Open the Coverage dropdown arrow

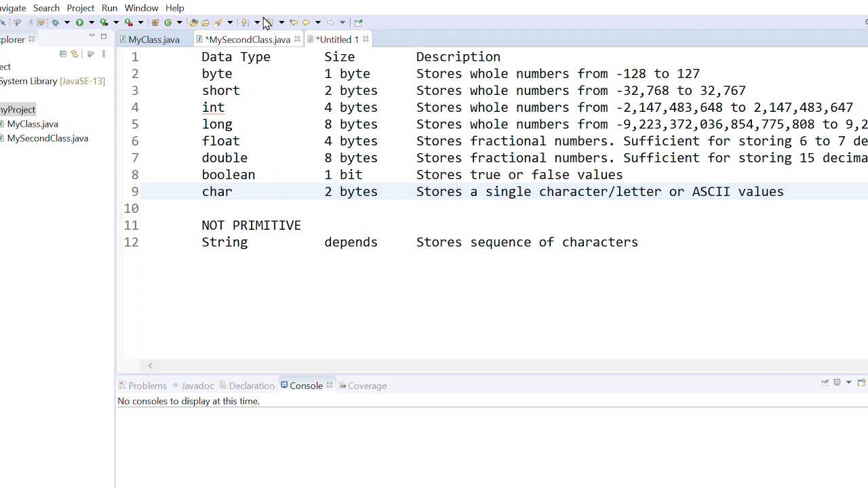tap(116, 22)
